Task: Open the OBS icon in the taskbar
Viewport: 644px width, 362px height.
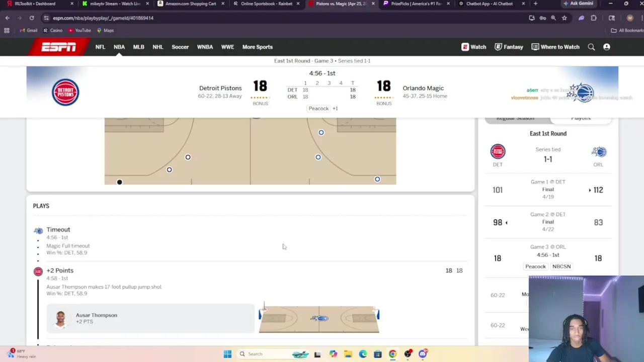Action: click(408, 354)
